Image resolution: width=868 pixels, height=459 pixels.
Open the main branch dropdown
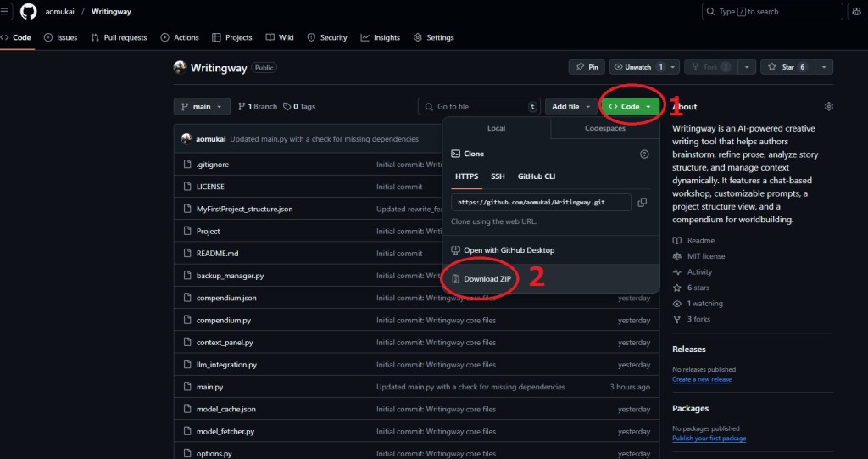click(202, 106)
